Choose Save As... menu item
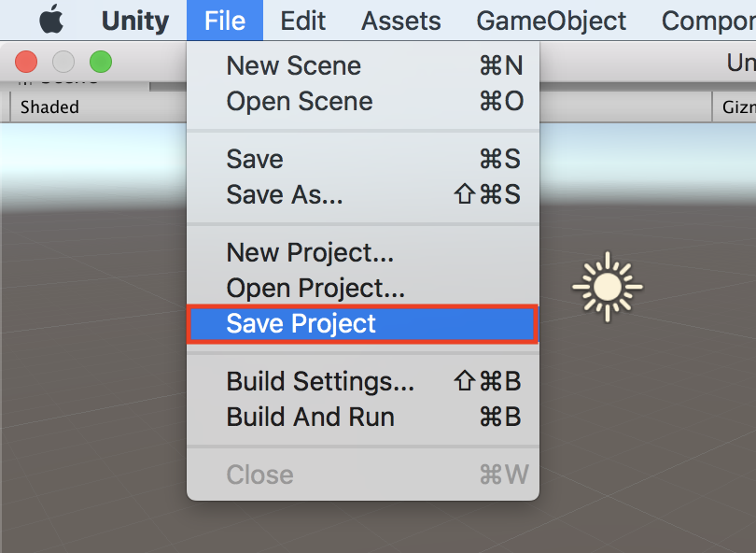Image resolution: width=756 pixels, height=553 pixels. tap(285, 194)
